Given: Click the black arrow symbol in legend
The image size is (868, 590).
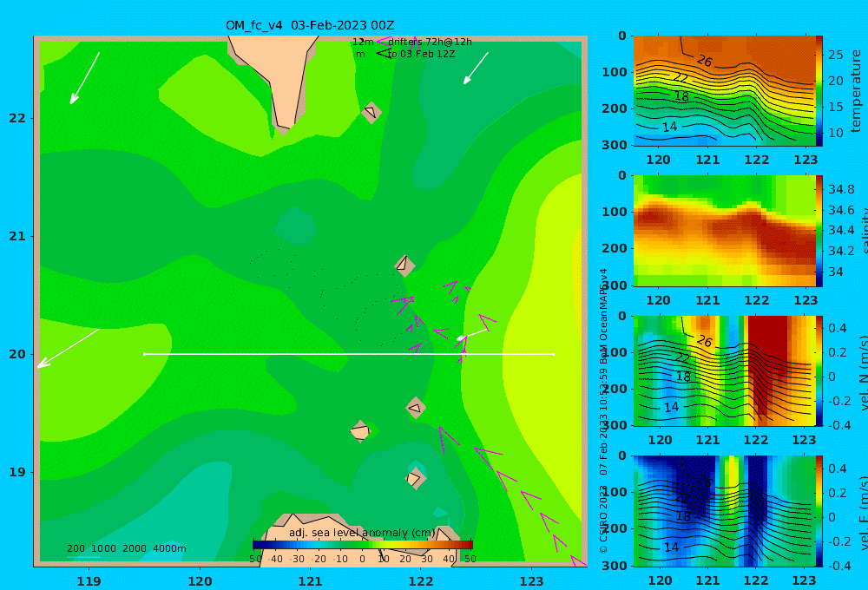Looking at the screenshot, I should tap(383, 54).
